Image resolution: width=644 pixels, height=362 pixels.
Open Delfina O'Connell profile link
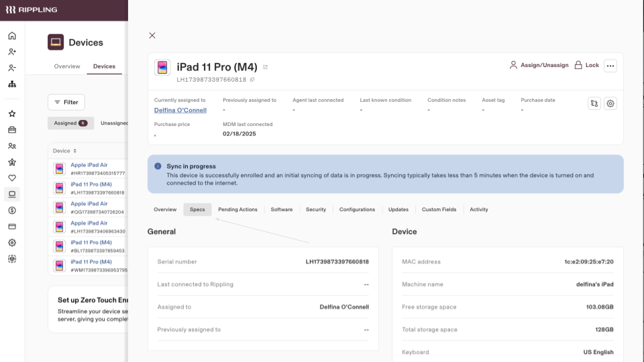[x=180, y=110]
